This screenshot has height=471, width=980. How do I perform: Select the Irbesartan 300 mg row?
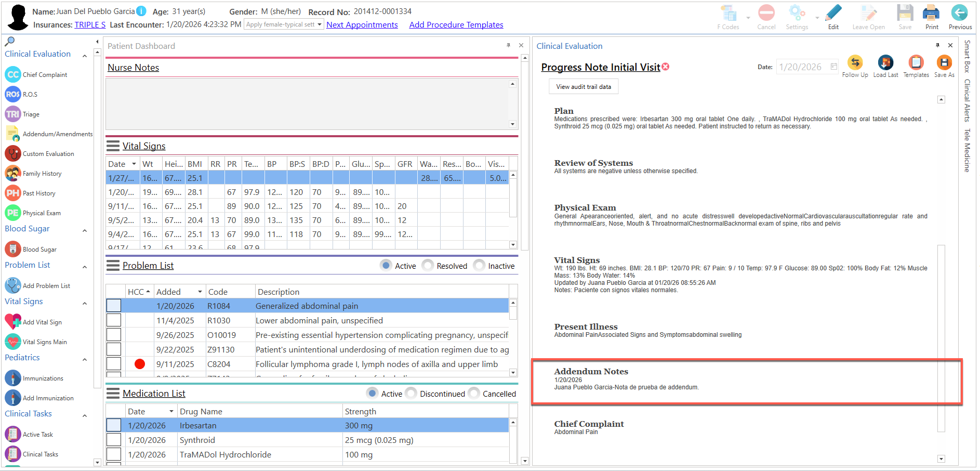[307, 425]
